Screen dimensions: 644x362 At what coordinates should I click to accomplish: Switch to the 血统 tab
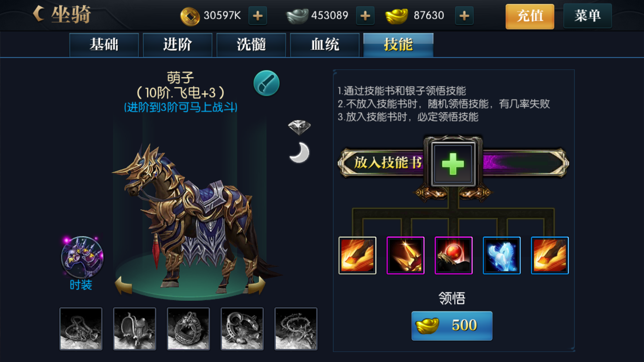325,45
